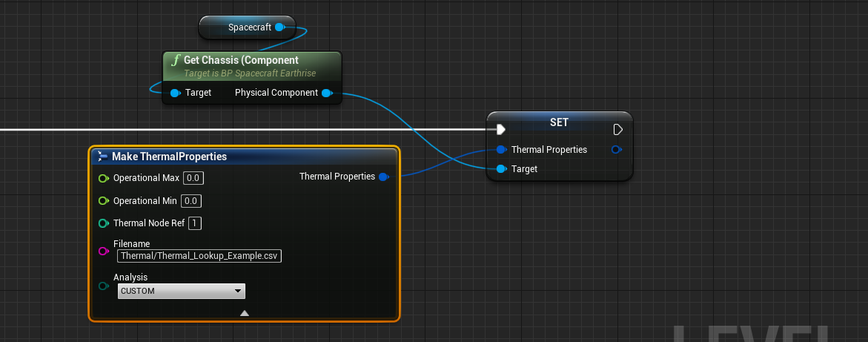The image size is (868, 342).
Task: Click the Target input pin on Get Chassis
Action: (175, 93)
